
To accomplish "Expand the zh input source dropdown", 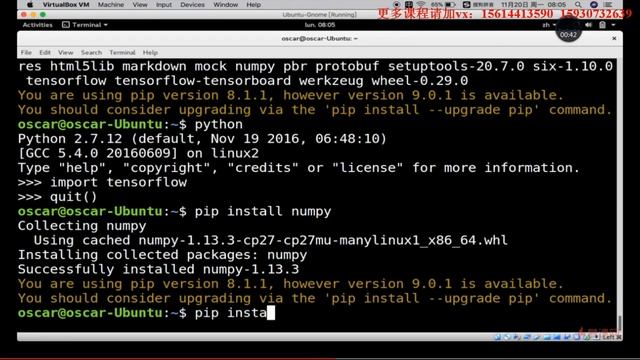I will tap(549, 25).
